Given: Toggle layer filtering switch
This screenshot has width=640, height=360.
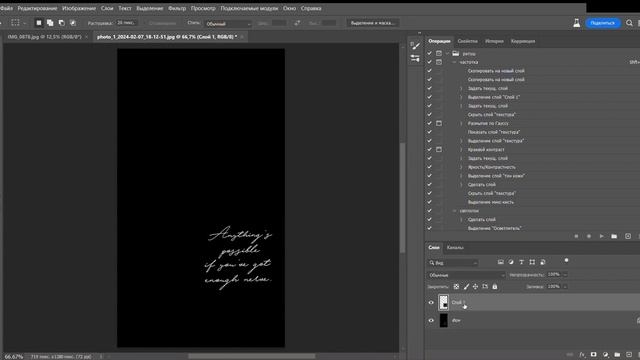Looking at the screenshot, I should pos(566,260).
